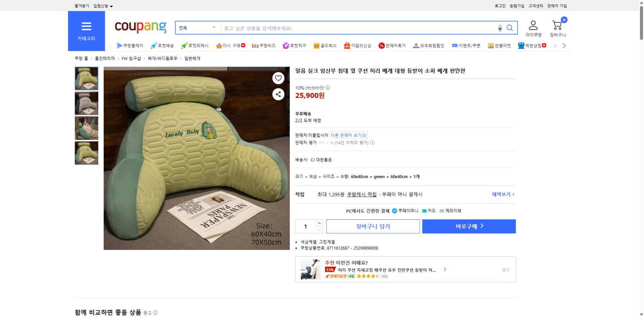The width and height of the screenshot is (644, 317).
Task: Open the share options on the product image
Action: point(278,94)
